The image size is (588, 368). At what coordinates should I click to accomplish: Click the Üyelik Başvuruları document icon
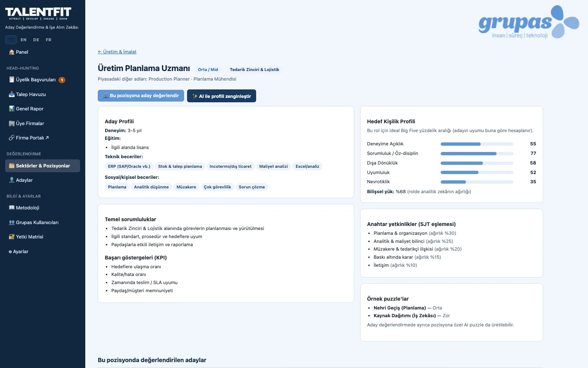pyautogui.click(x=12, y=80)
